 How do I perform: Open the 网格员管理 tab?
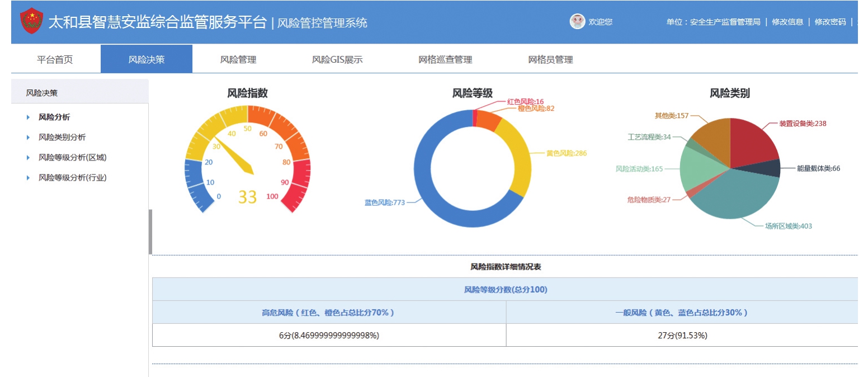(x=550, y=59)
